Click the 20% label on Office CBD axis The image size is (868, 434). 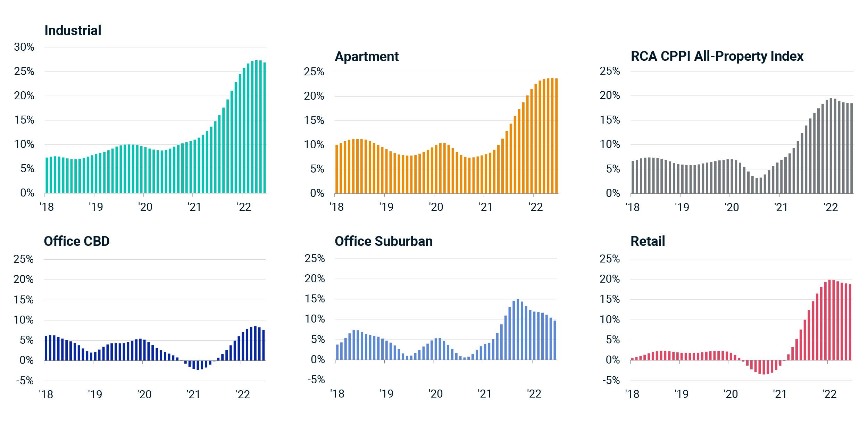click(24, 279)
